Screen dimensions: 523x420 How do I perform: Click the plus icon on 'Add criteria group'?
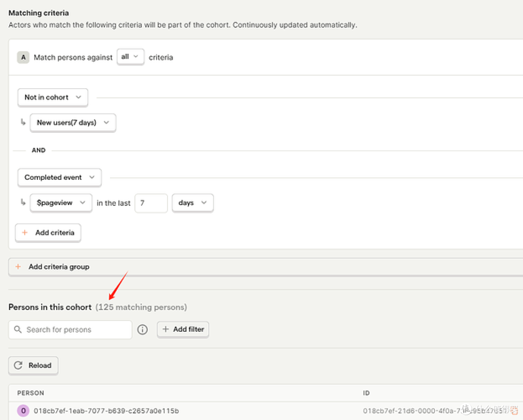point(18,267)
